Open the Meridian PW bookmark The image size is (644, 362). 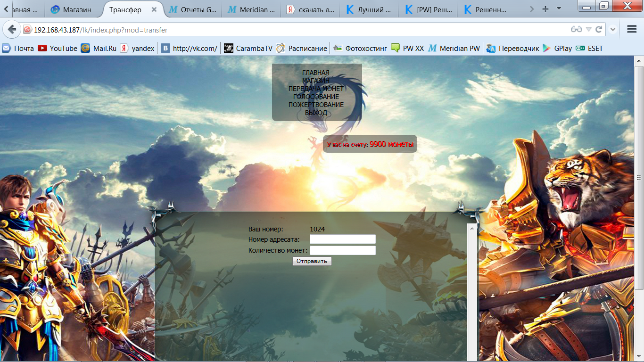[x=454, y=48]
